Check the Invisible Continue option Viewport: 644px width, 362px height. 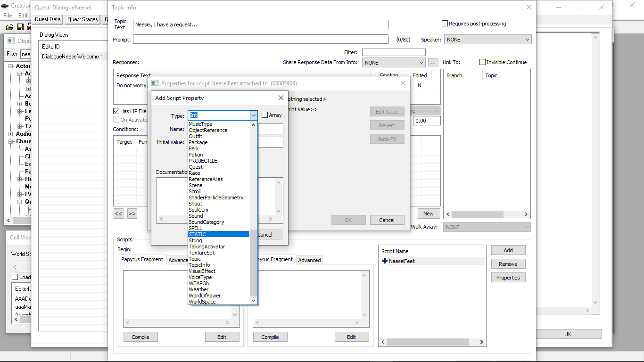pyautogui.click(x=482, y=62)
